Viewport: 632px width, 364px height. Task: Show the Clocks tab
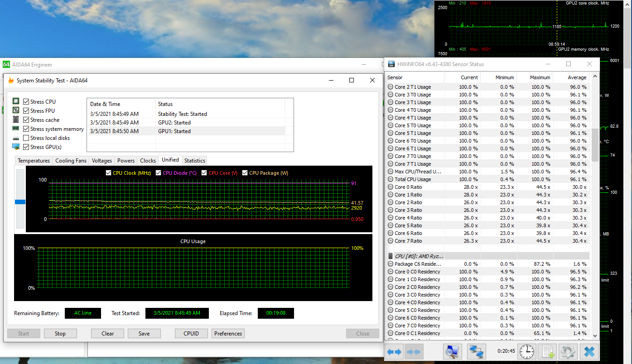point(148,161)
